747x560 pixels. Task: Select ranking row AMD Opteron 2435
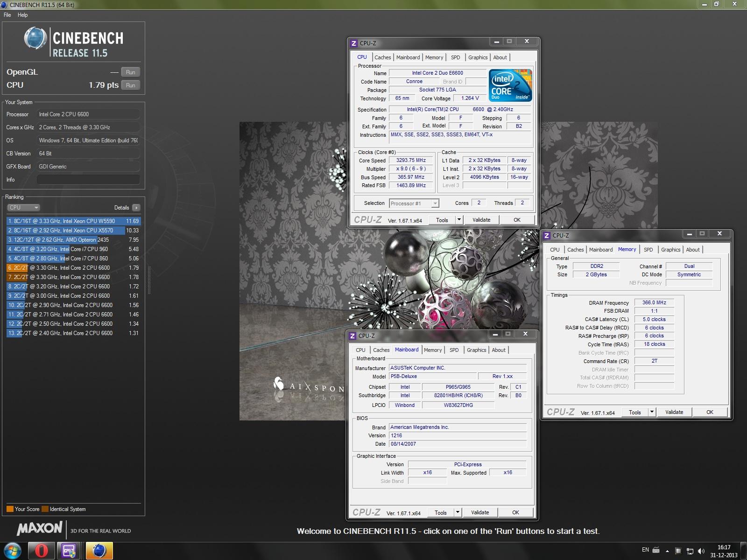pos(73,240)
